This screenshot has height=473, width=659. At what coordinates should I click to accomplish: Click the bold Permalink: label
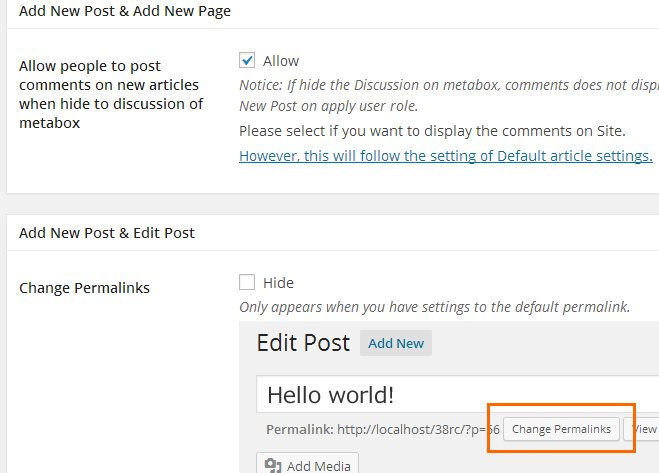coord(299,429)
